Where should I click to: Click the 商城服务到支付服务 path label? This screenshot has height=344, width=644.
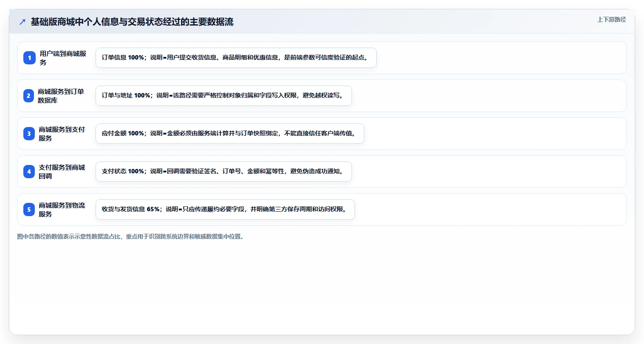(62, 134)
